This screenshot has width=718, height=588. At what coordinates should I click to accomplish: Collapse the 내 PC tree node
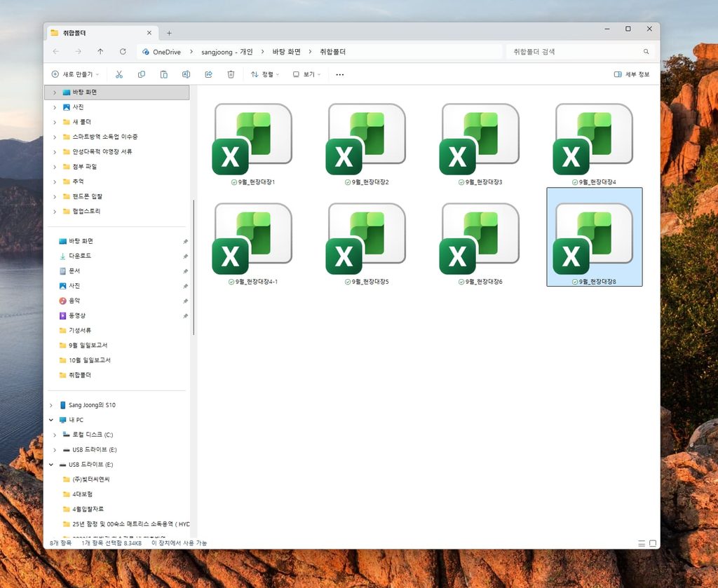pyautogui.click(x=50, y=420)
